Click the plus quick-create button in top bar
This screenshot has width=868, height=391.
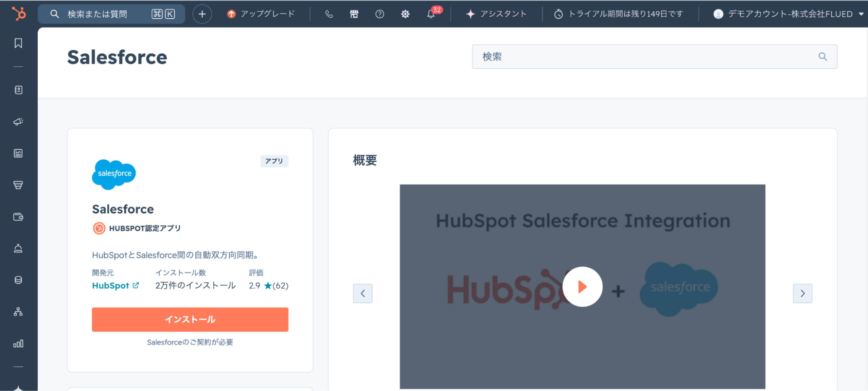[202, 14]
